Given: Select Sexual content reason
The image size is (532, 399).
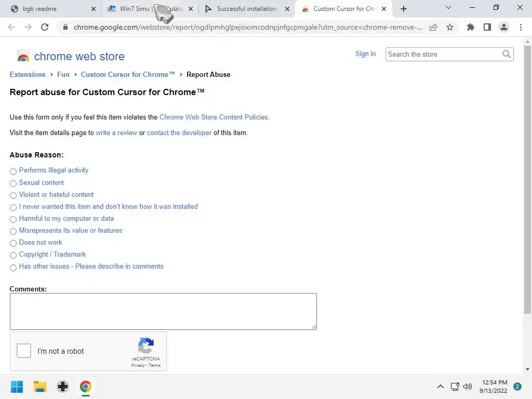Looking at the screenshot, I should (x=13, y=183).
